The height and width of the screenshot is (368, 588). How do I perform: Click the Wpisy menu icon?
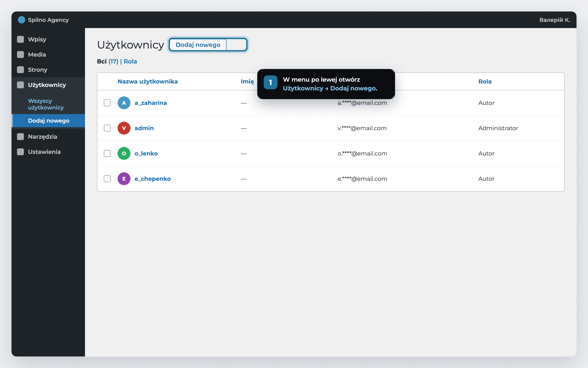tap(20, 39)
